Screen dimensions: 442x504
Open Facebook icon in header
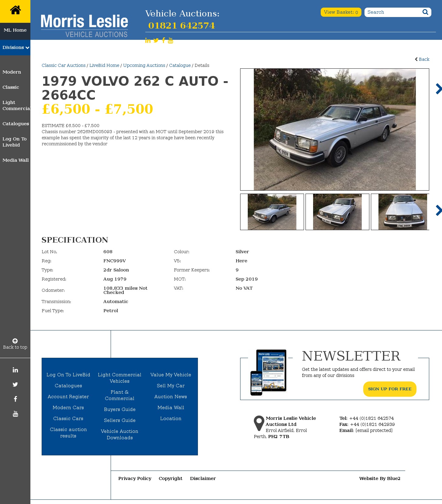164,40
